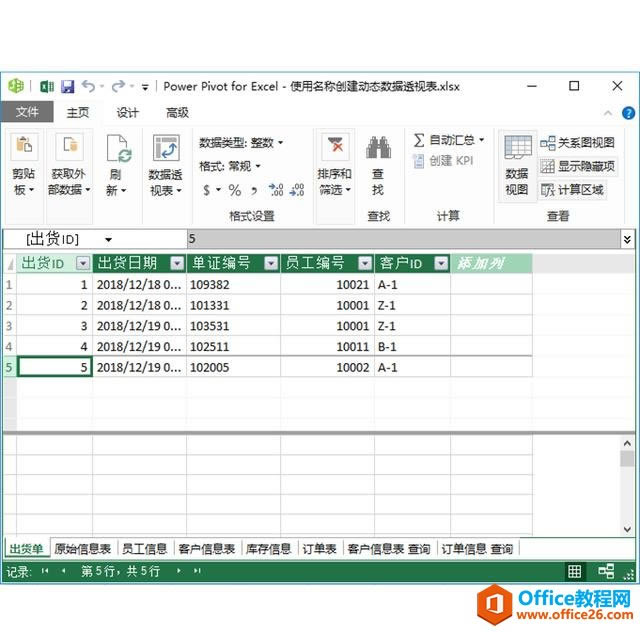Click the 获取外部数据 icon

(70, 145)
